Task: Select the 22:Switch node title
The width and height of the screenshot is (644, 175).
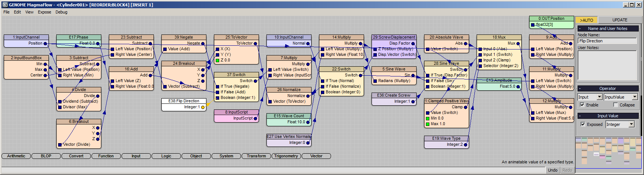Action: tap(342, 69)
